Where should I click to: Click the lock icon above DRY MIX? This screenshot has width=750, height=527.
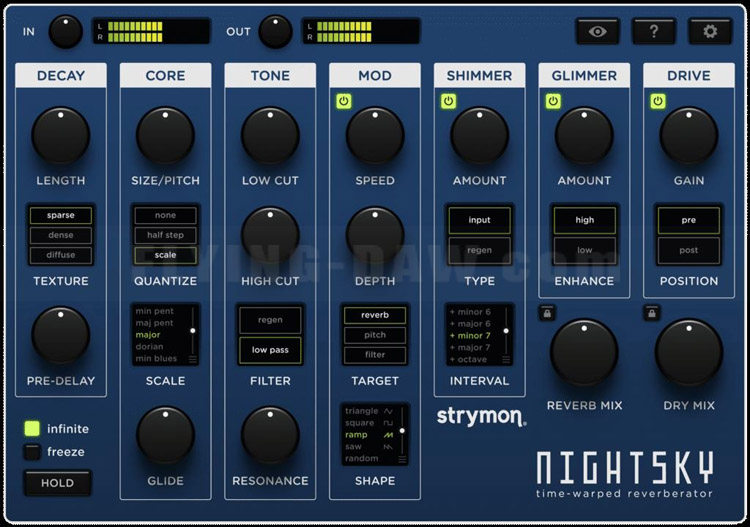(651, 313)
